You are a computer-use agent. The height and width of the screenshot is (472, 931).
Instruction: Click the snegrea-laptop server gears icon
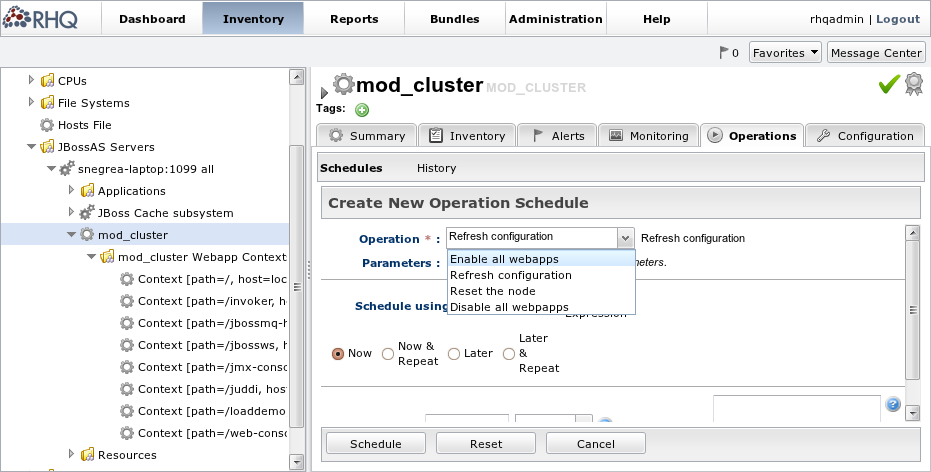click(67, 169)
